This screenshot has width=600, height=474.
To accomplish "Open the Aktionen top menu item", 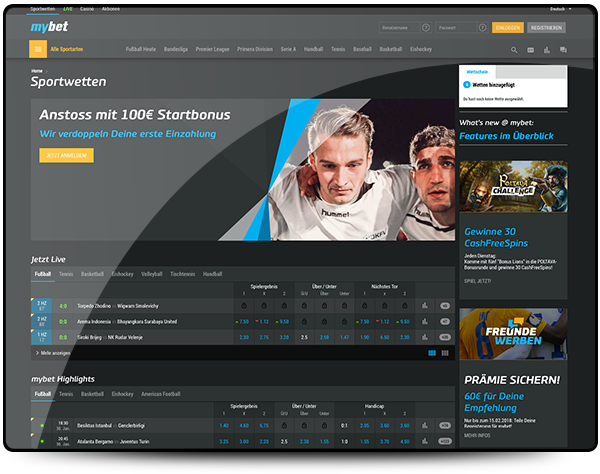I will click(x=111, y=9).
